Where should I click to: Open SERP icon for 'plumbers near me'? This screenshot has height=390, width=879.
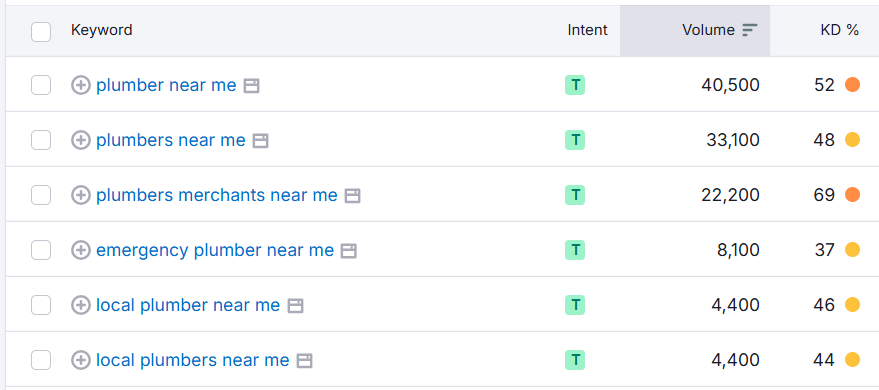(260, 141)
